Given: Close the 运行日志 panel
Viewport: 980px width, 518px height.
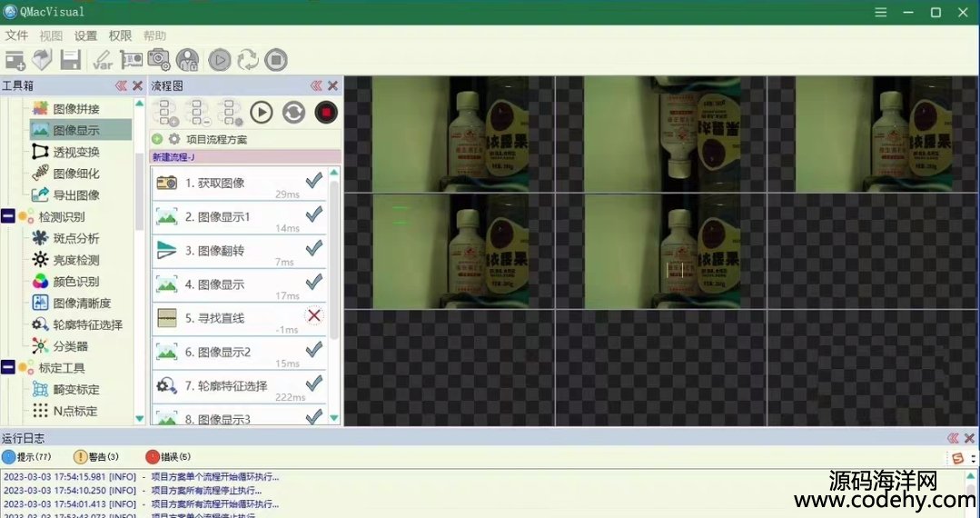Looking at the screenshot, I should [969, 438].
